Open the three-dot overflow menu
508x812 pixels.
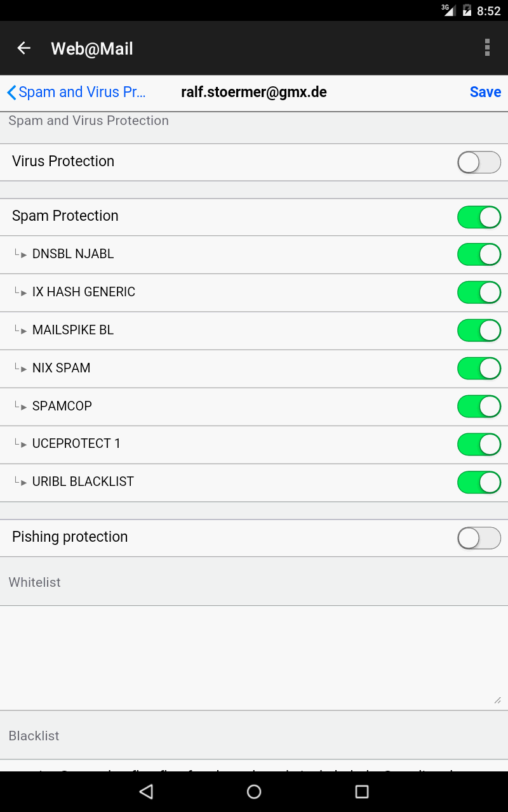pyautogui.click(x=487, y=48)
